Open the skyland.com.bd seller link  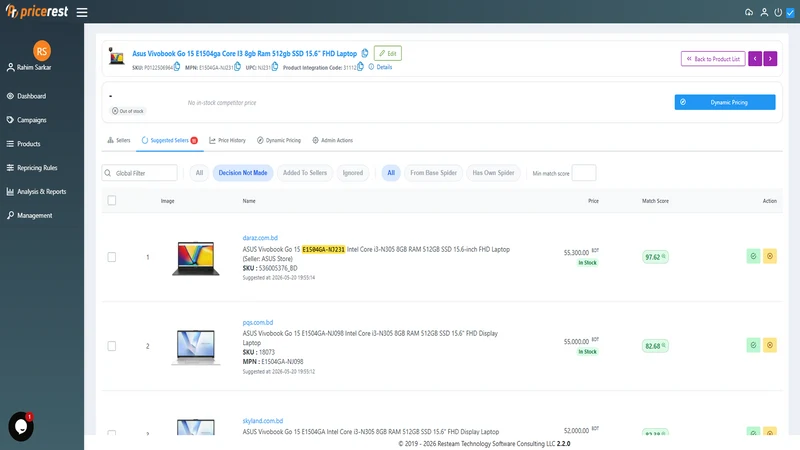point(263,421)
